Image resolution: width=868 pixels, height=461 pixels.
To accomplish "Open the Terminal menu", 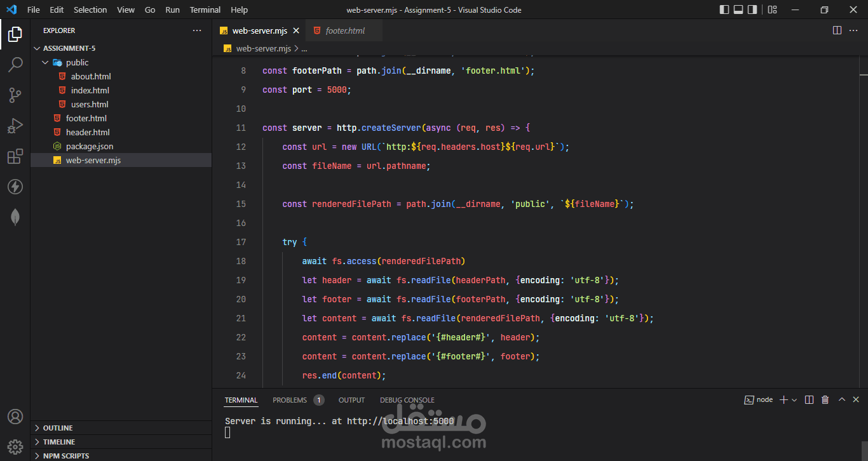I will tap(205, 10).
